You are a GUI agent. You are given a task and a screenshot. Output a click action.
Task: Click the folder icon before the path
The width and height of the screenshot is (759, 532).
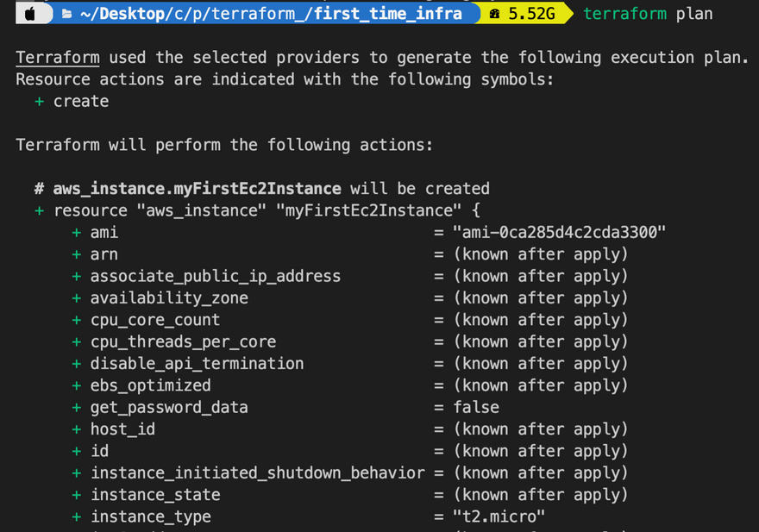click(67, 14)
